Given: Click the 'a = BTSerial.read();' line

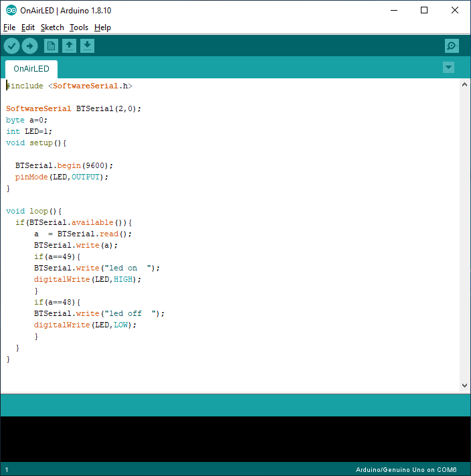Looking at the screenshot, I should point(83,234).
